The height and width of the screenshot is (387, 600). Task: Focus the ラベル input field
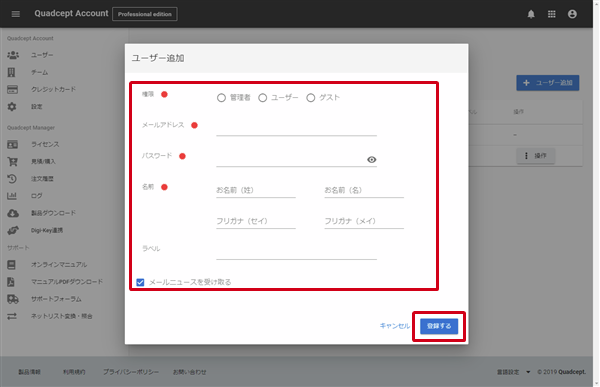[297, 252]
